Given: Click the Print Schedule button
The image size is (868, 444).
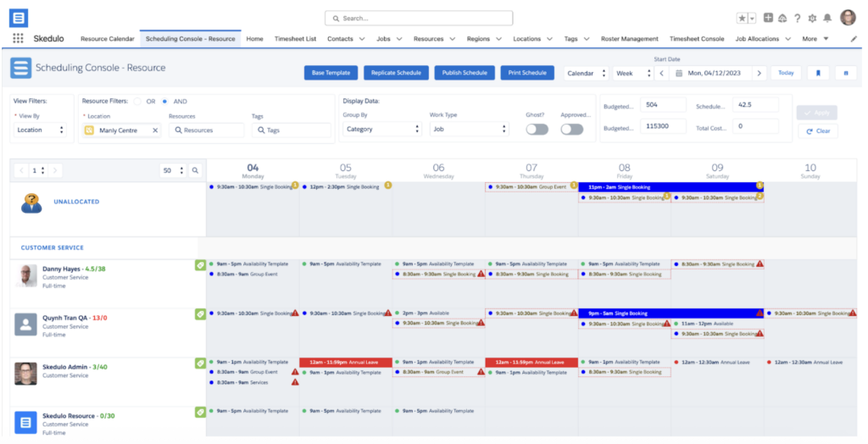Looking at the screenshot, I should pos(527,73).
